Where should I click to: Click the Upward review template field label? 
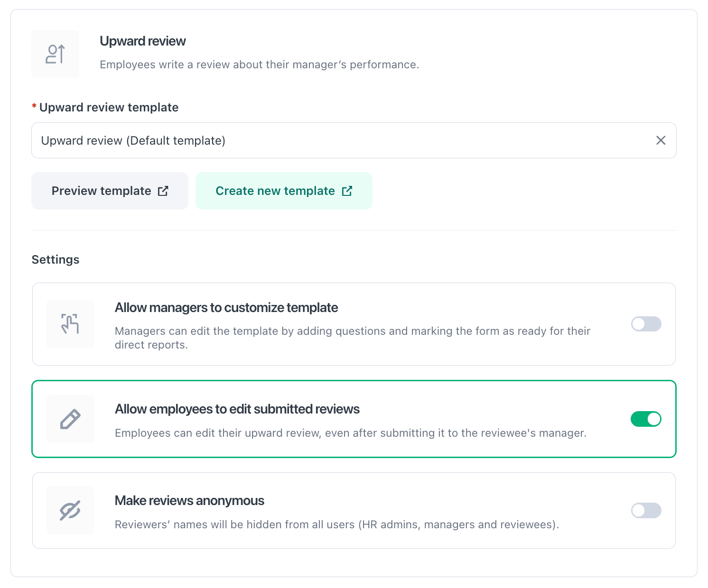(x=109, y=108)
